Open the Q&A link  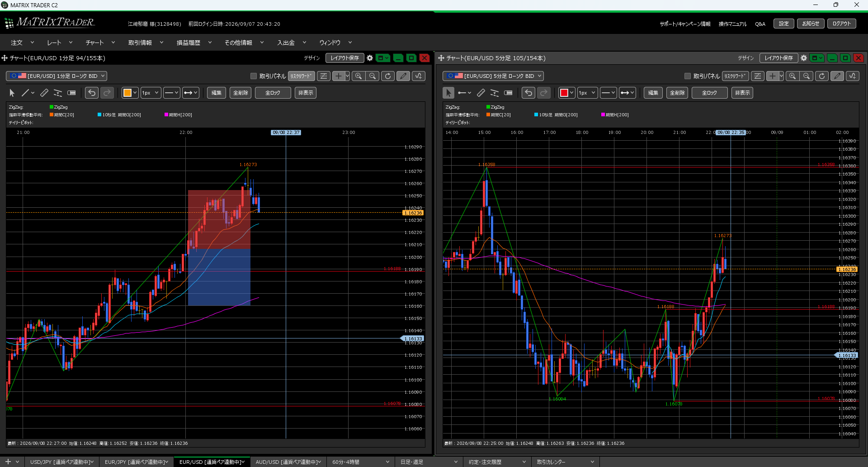(x=760, y=24)
